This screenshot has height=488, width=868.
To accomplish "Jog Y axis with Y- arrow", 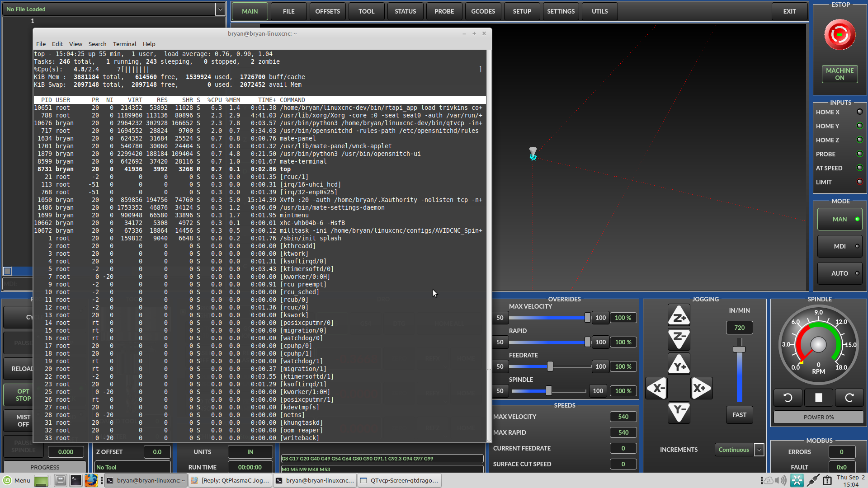I will click(679, 412).
